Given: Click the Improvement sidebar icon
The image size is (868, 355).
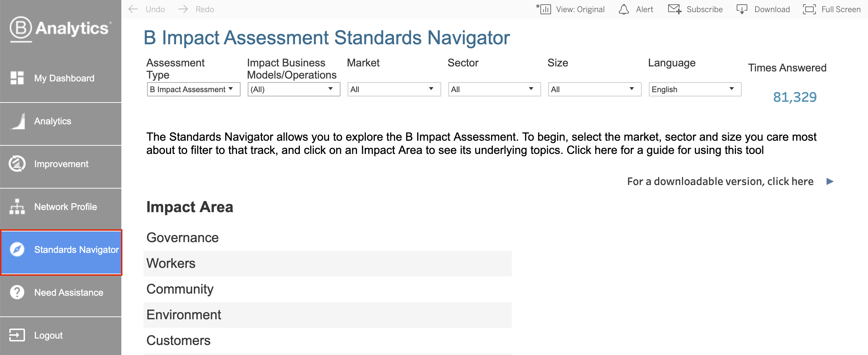Looking at the screenshot, I should pos(17,164).
